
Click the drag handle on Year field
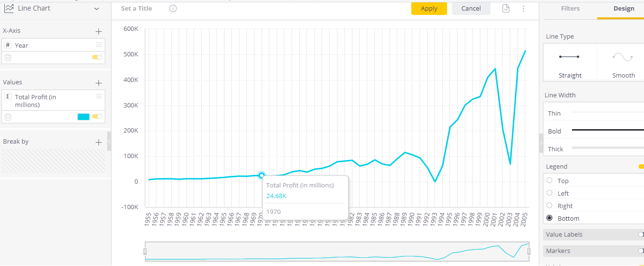pyautogui.click(x=99, y=45)
